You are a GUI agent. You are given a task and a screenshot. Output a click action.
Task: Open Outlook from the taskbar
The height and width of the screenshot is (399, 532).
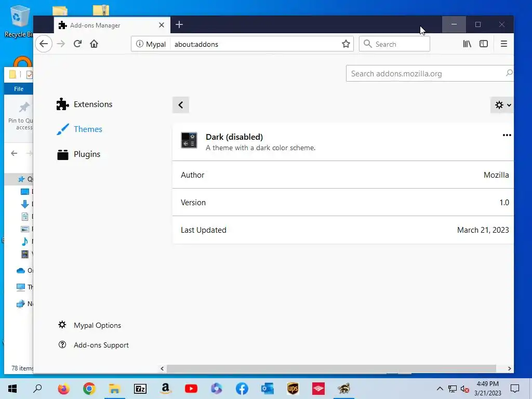point(268,389)
